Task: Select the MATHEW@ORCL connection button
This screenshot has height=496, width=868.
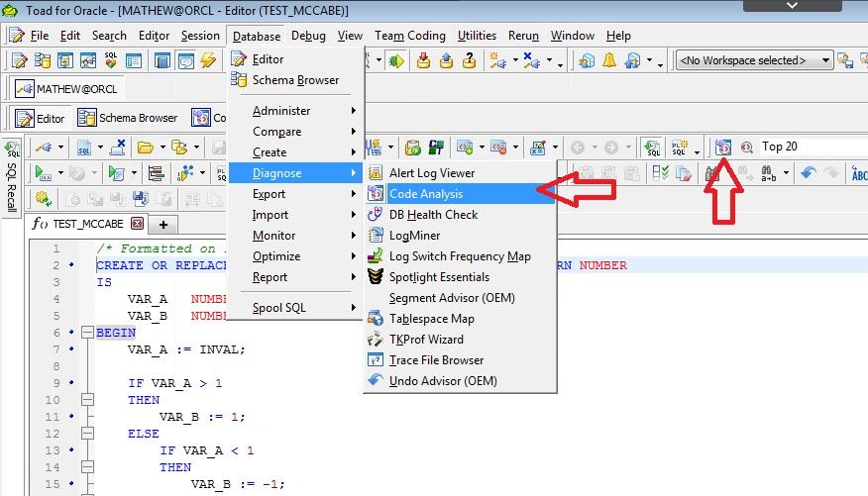Action: [66, 89]
